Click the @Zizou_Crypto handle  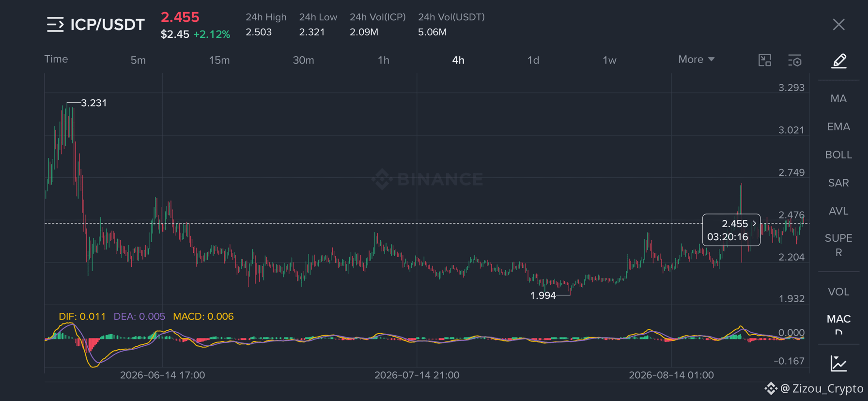(x=821, y=388)
